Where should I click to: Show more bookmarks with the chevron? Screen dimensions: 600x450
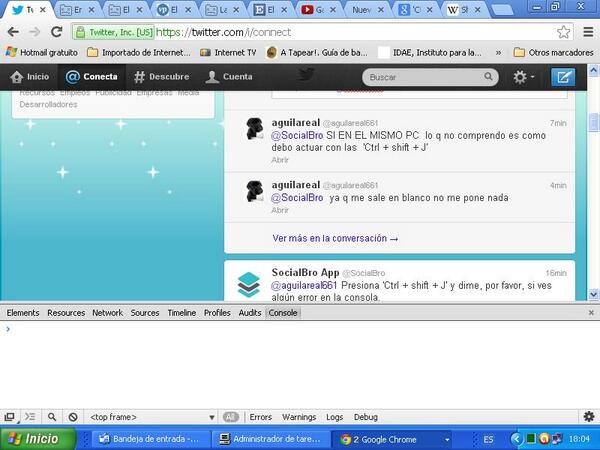click(x=498, y=53)
